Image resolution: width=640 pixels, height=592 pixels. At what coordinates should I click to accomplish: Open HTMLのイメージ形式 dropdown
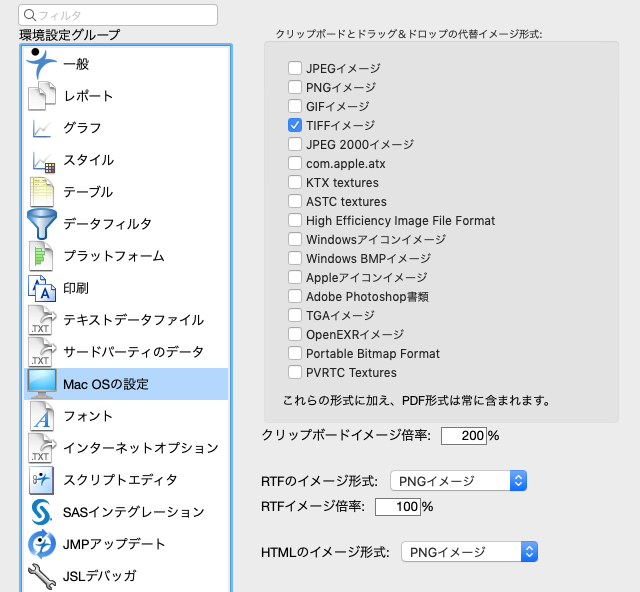pos(469,552)
